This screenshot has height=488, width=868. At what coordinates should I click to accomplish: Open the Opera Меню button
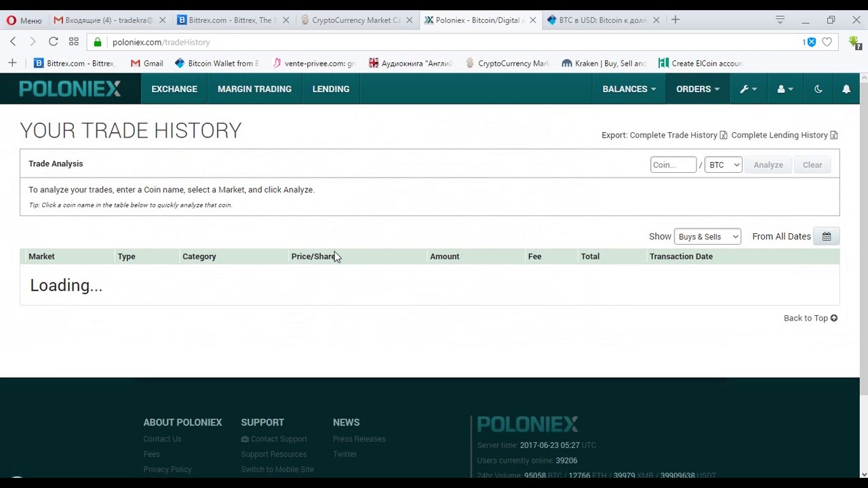(x=24, y=20)
